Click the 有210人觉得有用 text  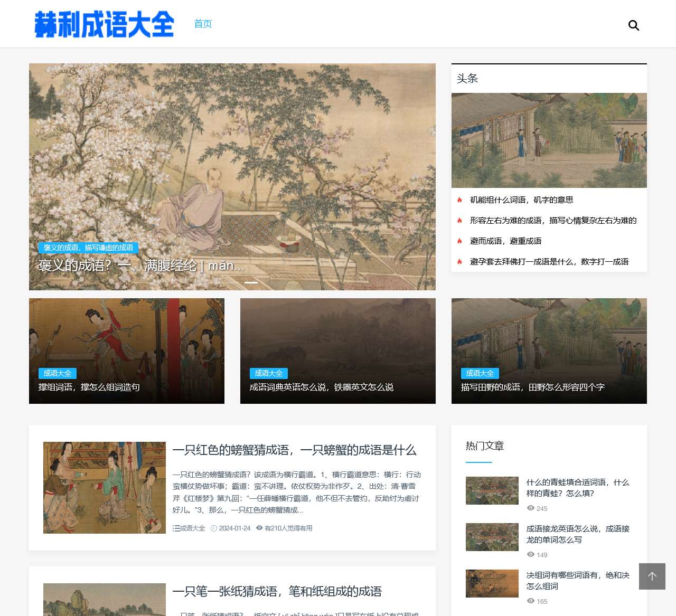coord(288,528)
